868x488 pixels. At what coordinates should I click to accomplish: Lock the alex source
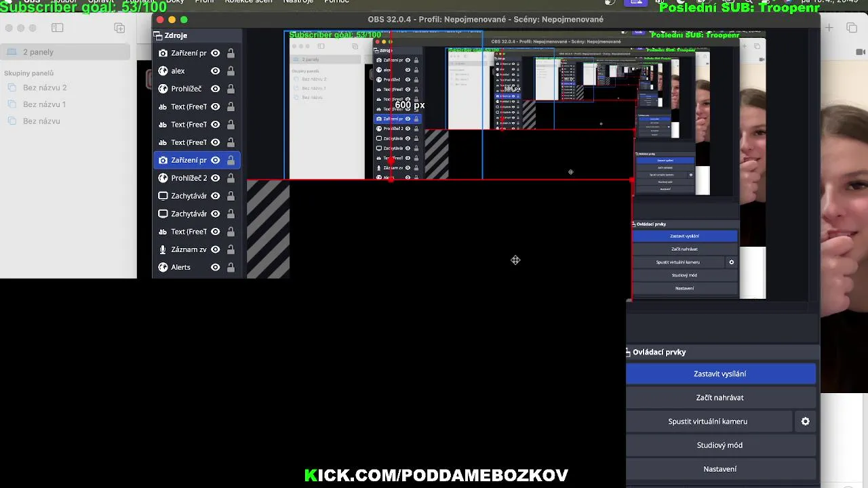[x=231, y=70]
